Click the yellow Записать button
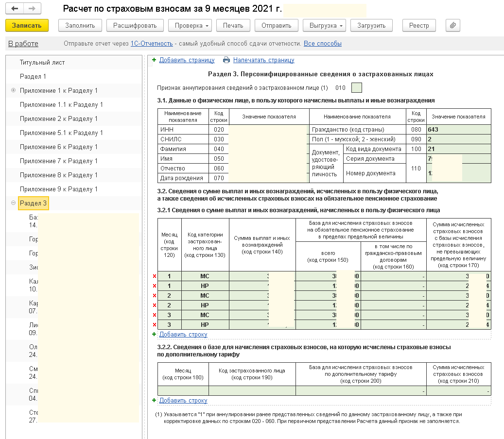The height and width of the screenshot is (439, 504). 27,25
